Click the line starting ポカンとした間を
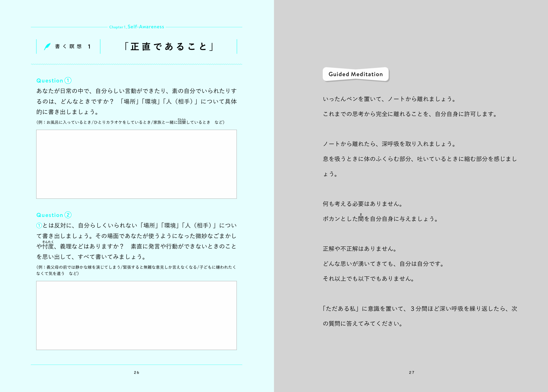The width and height of the screenshot is (548, 392). [x=380, y=219]
